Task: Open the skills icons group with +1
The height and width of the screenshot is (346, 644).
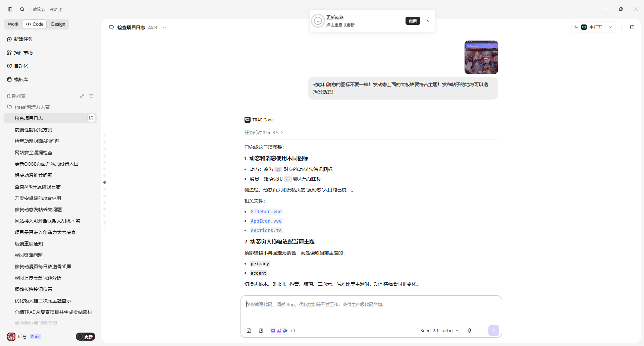Action: (282, 331)
